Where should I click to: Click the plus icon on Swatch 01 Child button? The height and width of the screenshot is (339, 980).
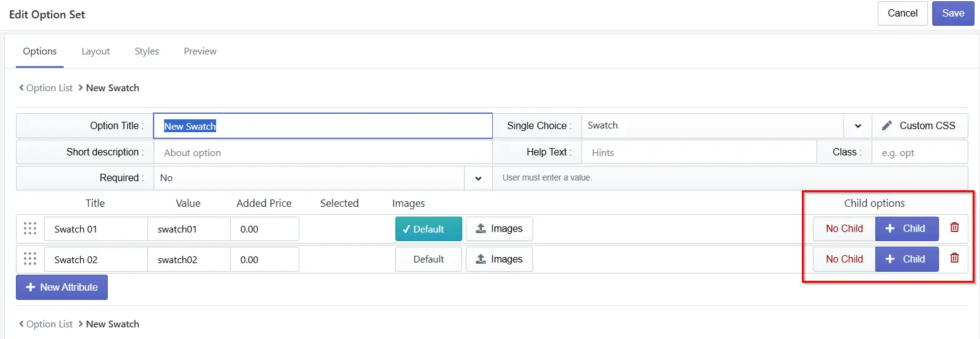(890, 228)
